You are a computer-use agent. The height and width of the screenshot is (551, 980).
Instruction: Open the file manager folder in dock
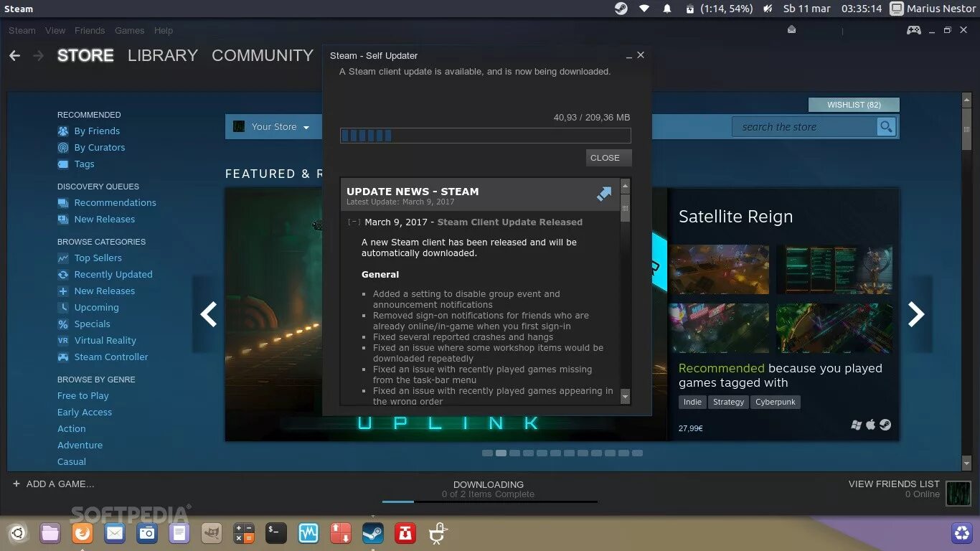coord(50,533)
